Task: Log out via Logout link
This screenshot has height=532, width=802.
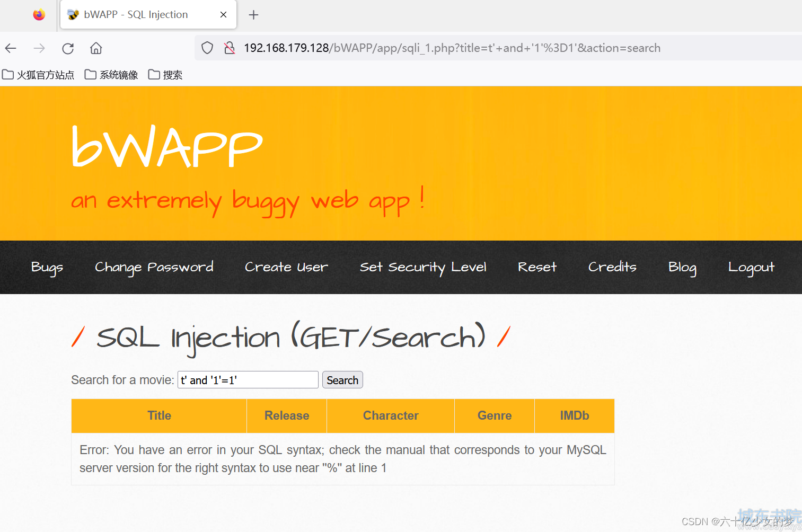Action: 751,268
